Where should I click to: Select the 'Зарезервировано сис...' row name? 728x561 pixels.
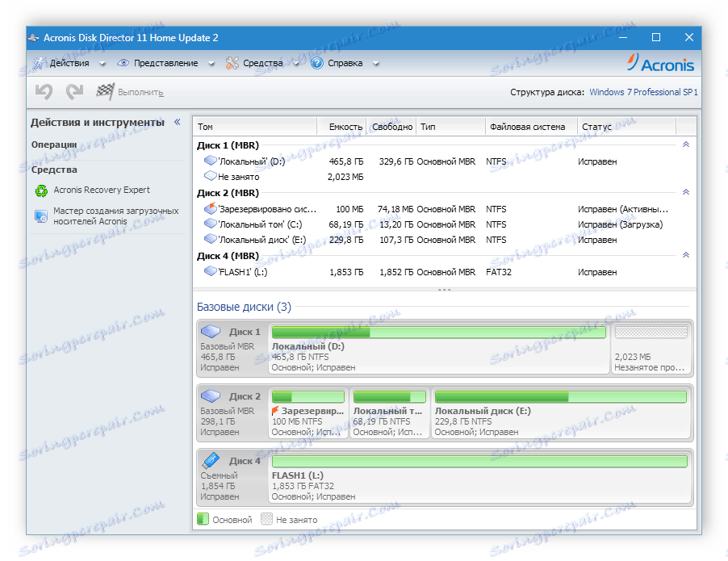point(267,209)
